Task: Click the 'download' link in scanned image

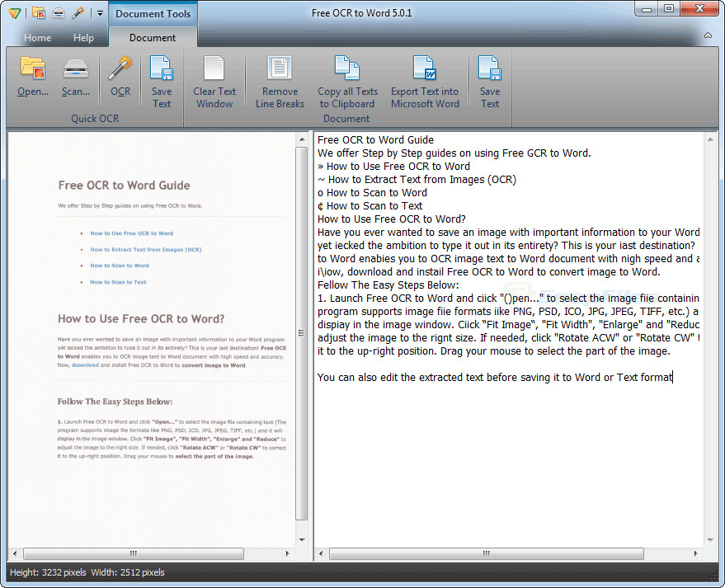Action: pyautogui.click(x=85, y=365)
